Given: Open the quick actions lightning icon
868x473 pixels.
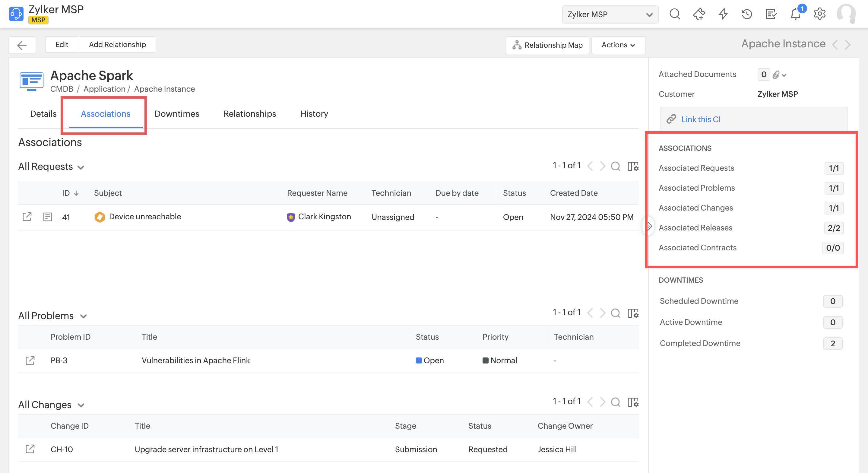Looking at the screenshot, I should (723, 14).
